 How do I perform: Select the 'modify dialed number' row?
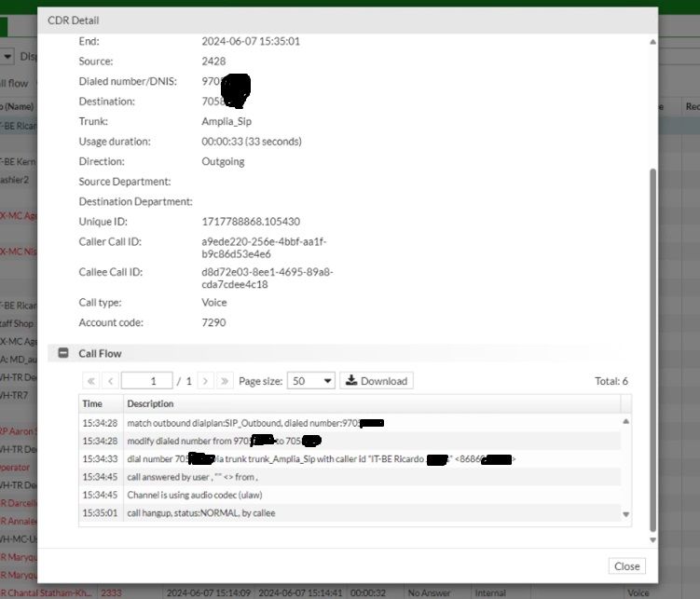coord(350,441)
